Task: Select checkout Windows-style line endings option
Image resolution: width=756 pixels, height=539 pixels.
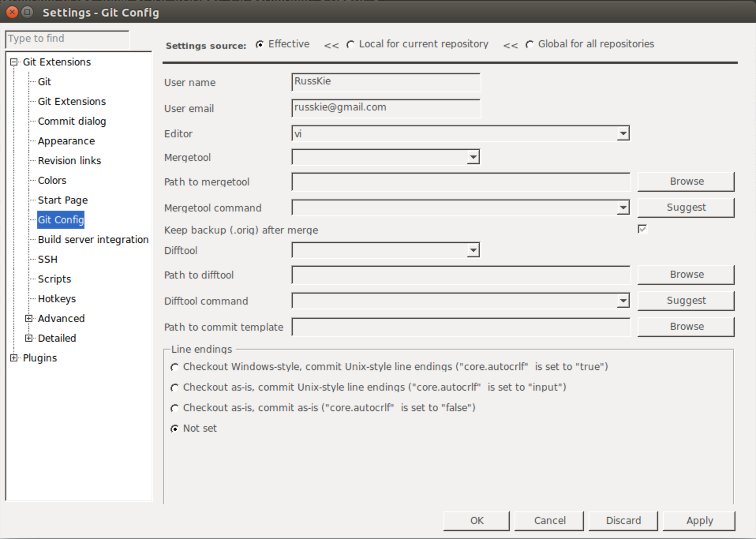Action: tap(174, 367)
